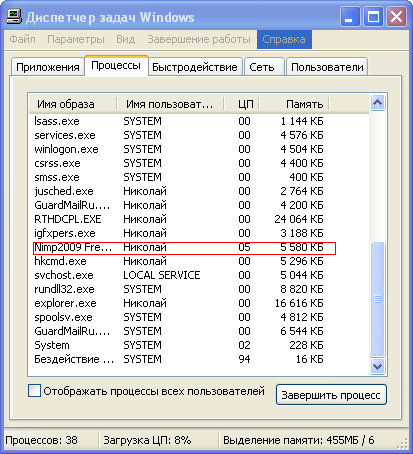
Task: Maximize the Task Manager window
Action: coord(373,17)
